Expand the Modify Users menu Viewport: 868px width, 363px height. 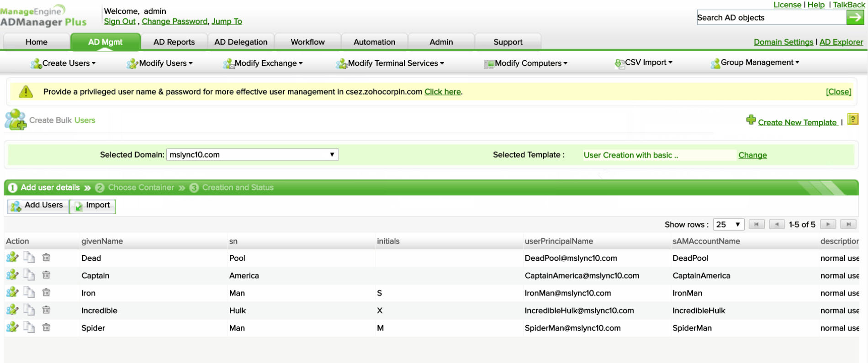159,63
